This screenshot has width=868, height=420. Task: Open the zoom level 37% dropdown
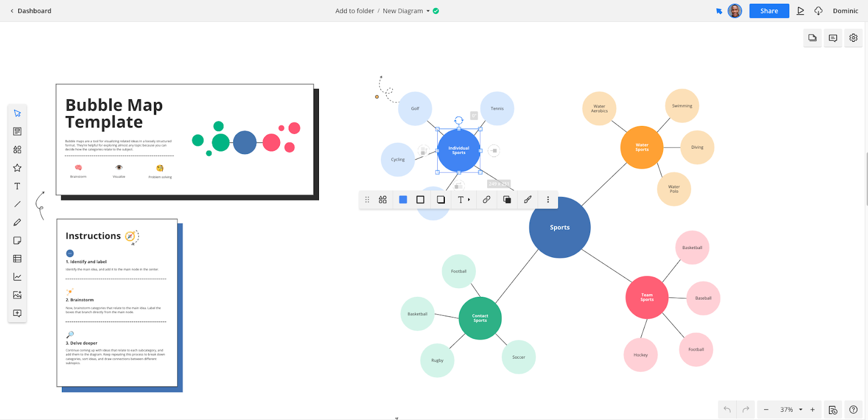pos(801,410)
